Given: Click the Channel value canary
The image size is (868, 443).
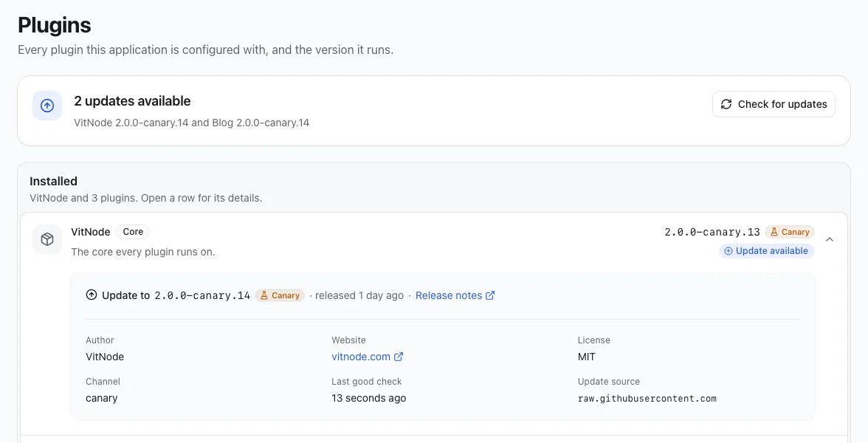Looking at the screenshot, I should pos(102,398).
